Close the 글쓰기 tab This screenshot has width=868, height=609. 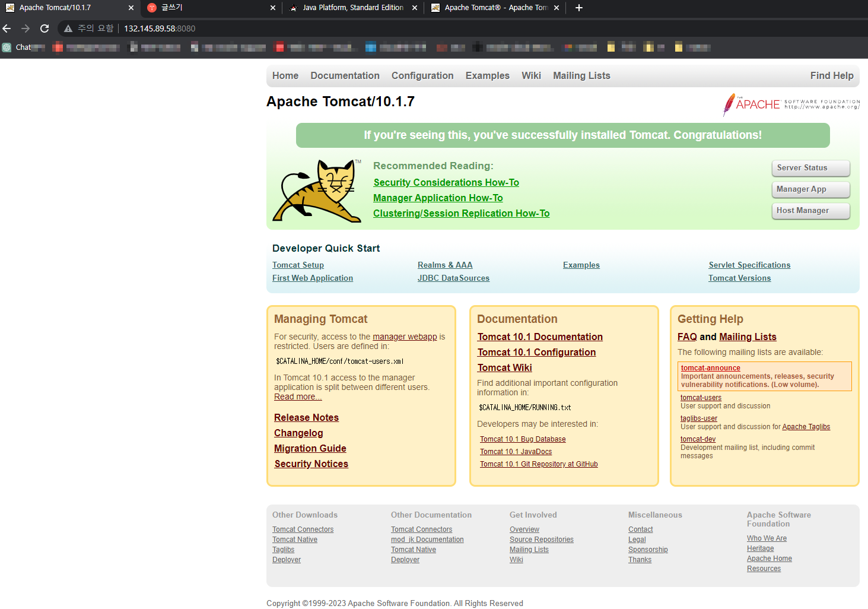[x=273, y=8]
